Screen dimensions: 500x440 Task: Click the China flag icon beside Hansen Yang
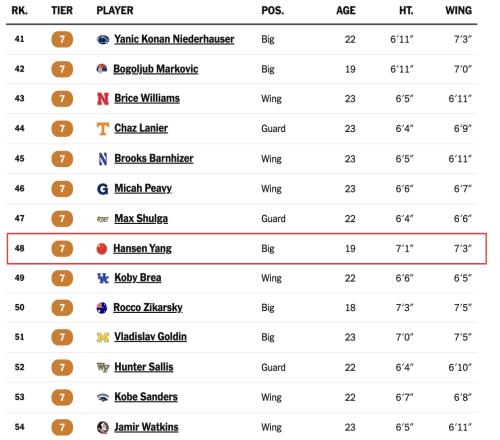(102, 249)
